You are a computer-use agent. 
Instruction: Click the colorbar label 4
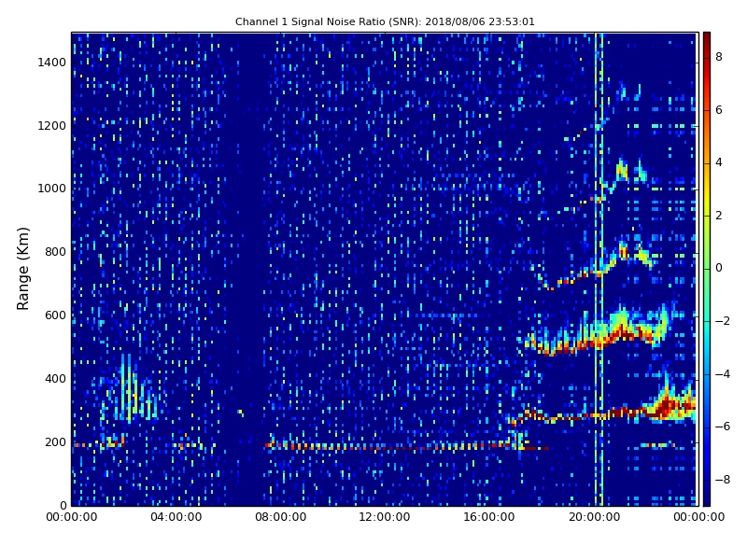pyautogui.click(x=719, y=162)
